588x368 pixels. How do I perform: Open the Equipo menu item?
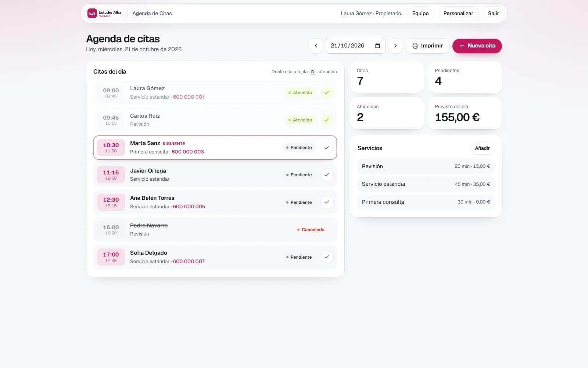point(420,13)
